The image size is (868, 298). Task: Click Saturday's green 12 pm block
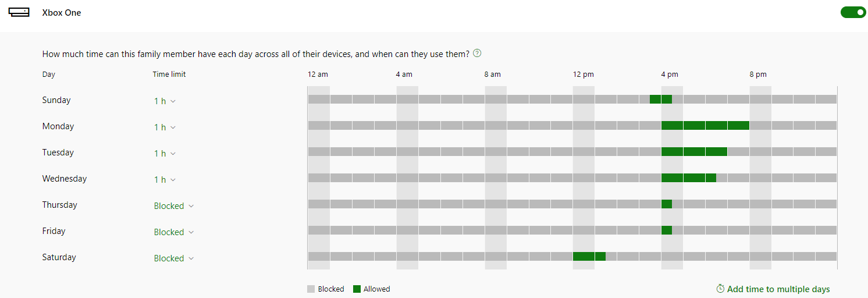coord(589,256)
